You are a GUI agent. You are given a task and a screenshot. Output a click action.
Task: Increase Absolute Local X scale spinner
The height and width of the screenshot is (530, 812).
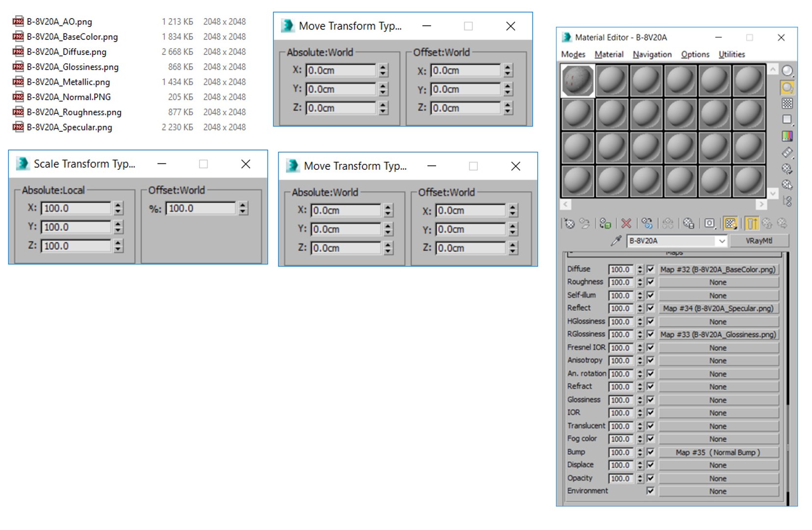[x=118, y=205]
